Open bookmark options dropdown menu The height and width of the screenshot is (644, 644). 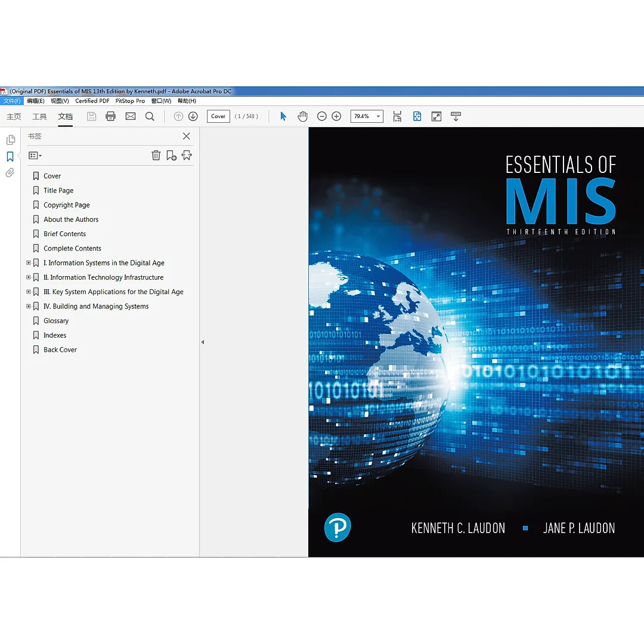pyautogui.click(x=35, y=155)
